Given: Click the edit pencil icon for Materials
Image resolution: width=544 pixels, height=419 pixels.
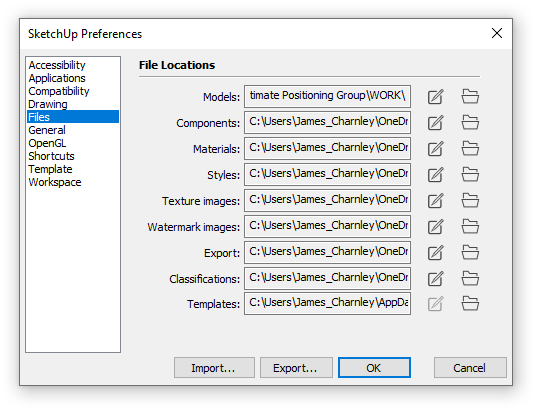Looking at the screenshot, I should (435, 149).
